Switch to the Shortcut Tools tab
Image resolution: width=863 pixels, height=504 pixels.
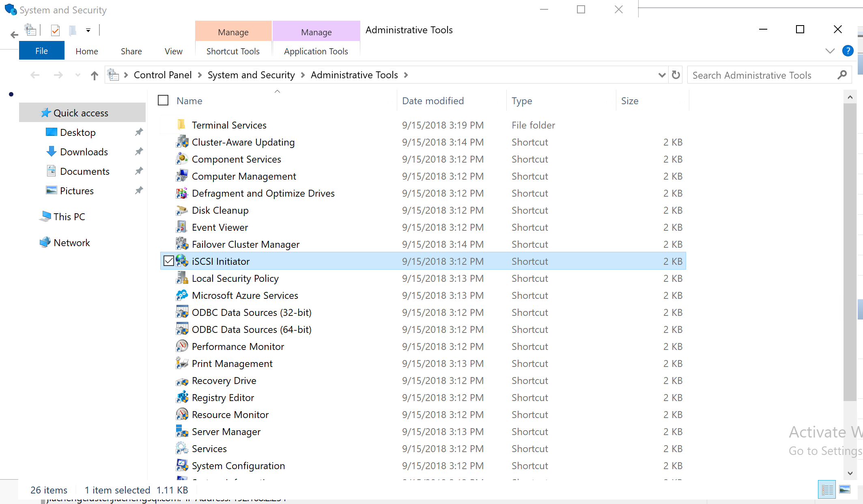tap(233, 51)
